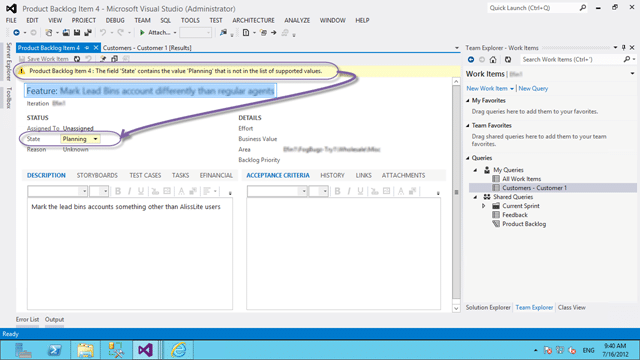Open PowerShell from the taskbar
This screenshot has width=640, height=360.
point(54,350)
